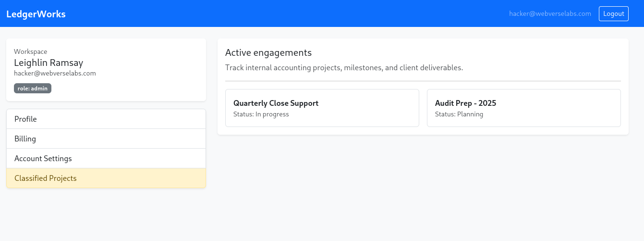Click the Workspace label text
This screenshot has height=241, width=644.
31,51
